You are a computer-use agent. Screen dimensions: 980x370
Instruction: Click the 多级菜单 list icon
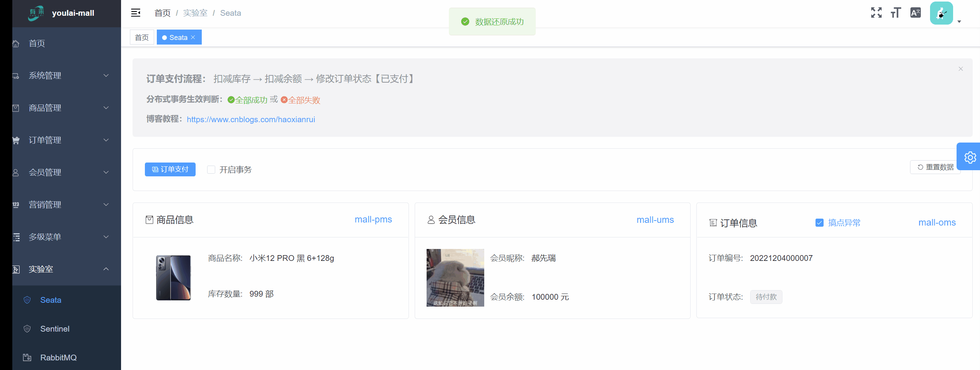tap(16, 237)
